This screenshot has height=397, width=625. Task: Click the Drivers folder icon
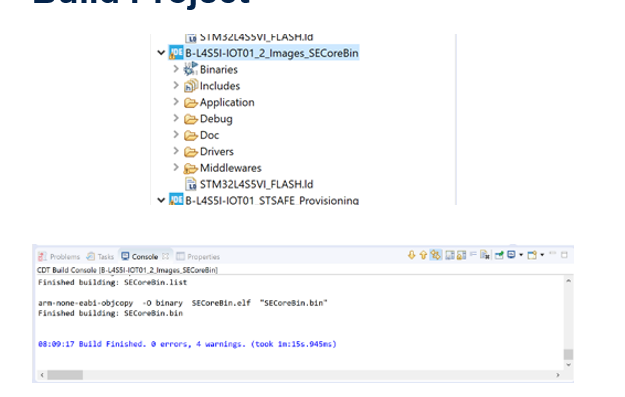pos(191,152)
